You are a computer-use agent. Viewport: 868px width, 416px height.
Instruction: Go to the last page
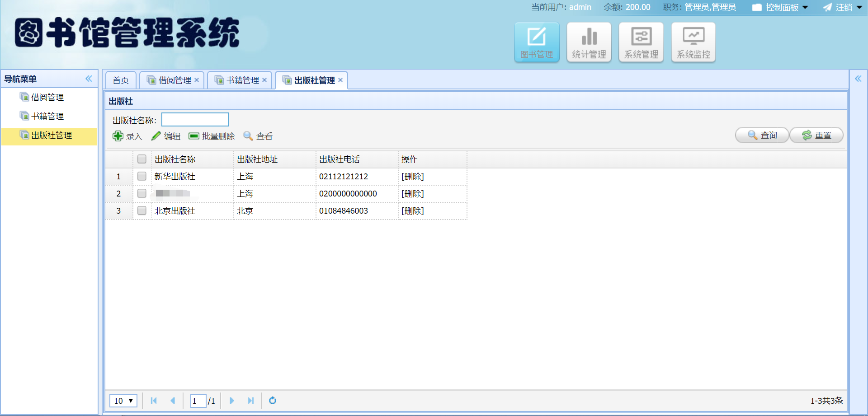[x=251, y=401]
